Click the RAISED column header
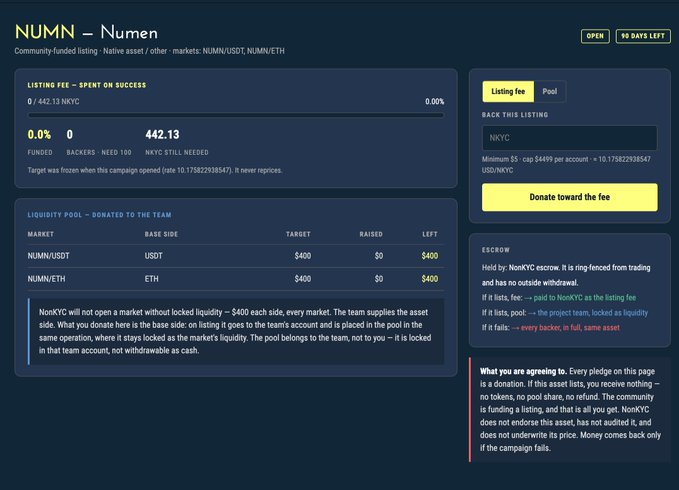The height and width of the screenshot is (490, 679). tap(371, 234)
